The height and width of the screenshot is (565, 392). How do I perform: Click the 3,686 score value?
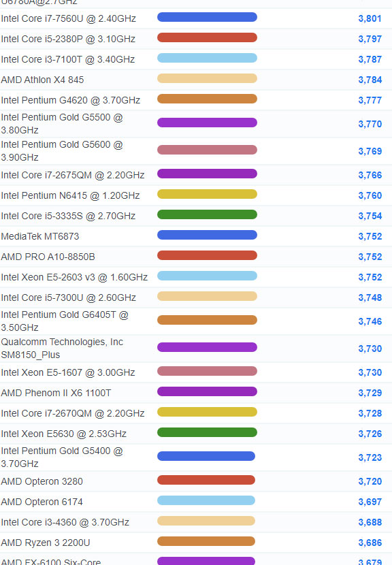pyautogui.click(x=370, y=543)
